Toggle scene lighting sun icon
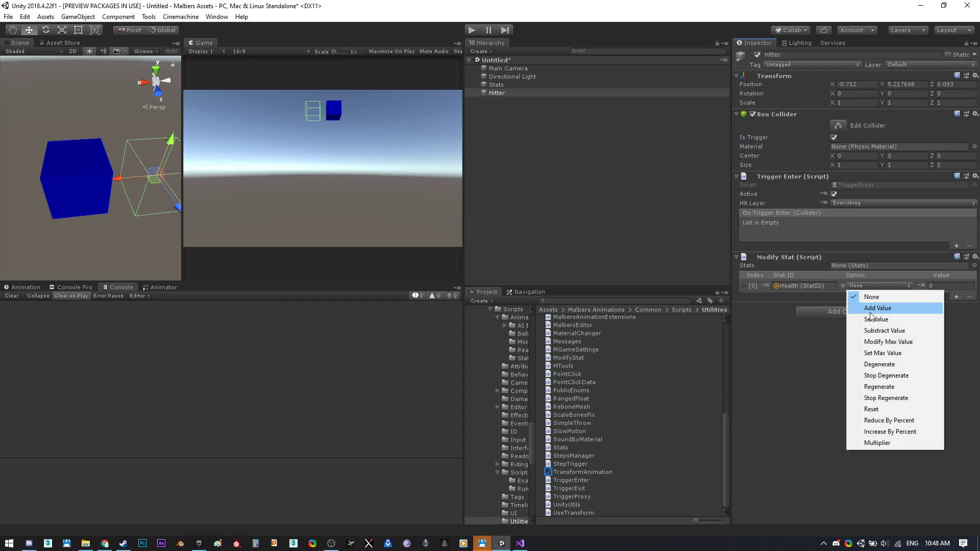Viewport: 980px width, 551px height. pos(90,51)
